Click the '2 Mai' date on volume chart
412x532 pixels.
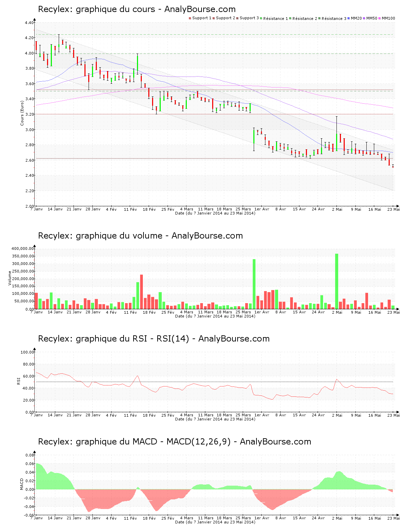point(337,312)
